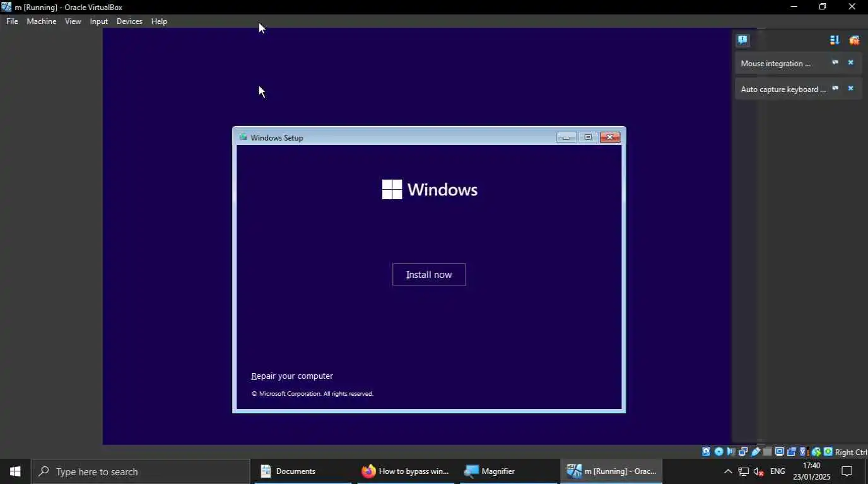Click the shared folders status bar indicator
The height and width of the screenshot is (484, 868).
[x=767, y=452]
